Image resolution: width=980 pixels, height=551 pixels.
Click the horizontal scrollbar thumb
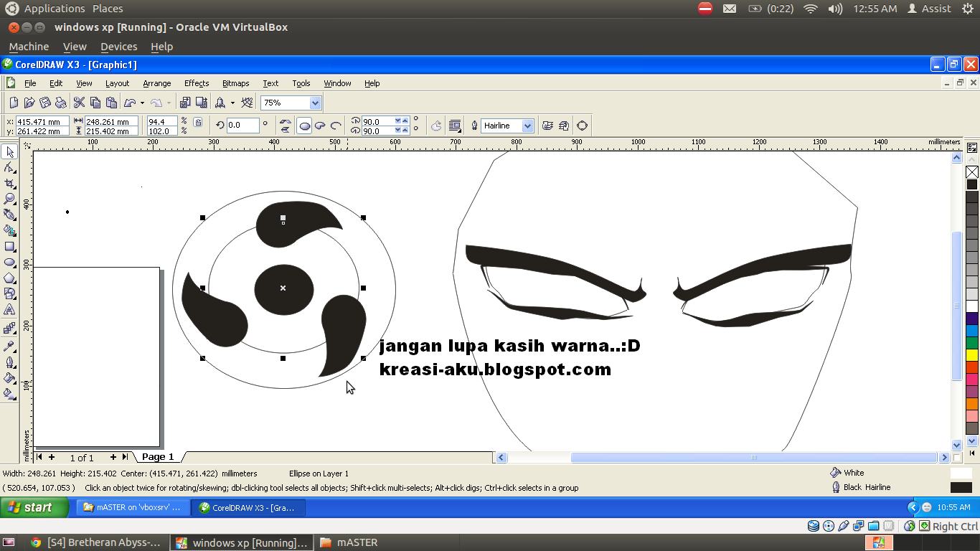tap(754, 457)
